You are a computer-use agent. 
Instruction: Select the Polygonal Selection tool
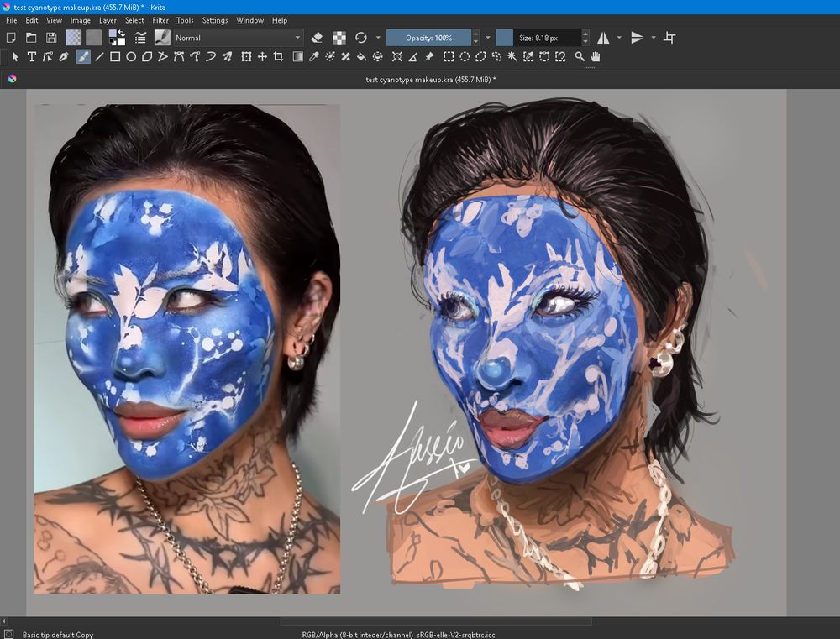(x=480, y=57)
